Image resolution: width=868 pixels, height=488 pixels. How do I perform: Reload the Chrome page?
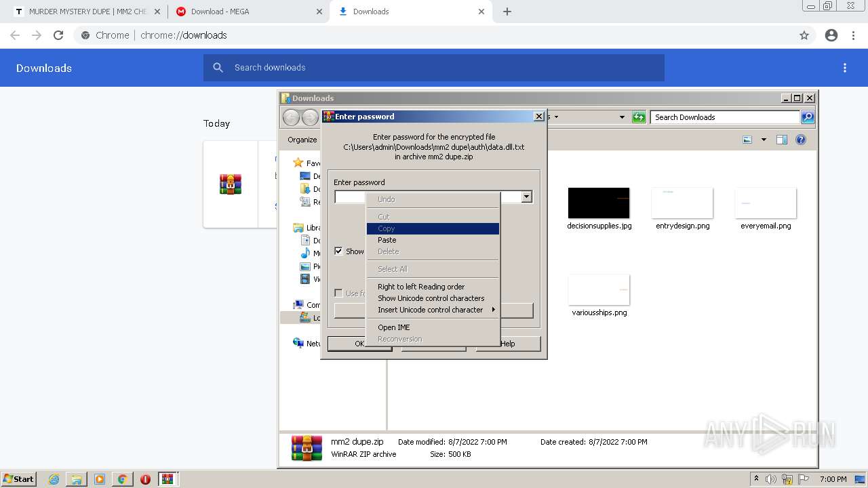pyautogui.click(x=58, y=35)
